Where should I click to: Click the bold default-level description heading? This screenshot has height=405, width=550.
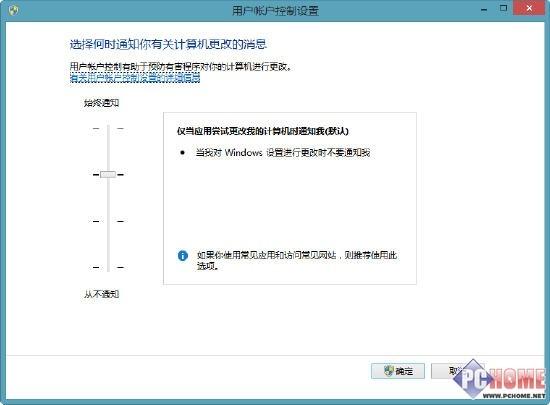point(263,131)
